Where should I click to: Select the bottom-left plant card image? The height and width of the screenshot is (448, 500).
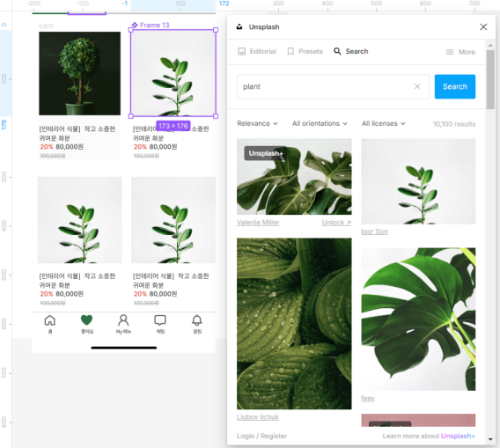pos(80,220)
